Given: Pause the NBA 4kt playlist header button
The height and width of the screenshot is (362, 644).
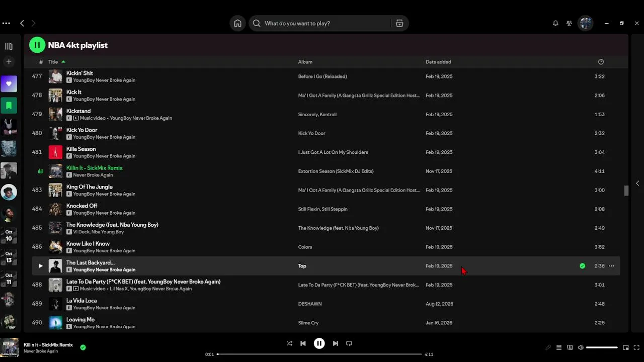Looking at the screenshot, I should (x=37, y=45).
